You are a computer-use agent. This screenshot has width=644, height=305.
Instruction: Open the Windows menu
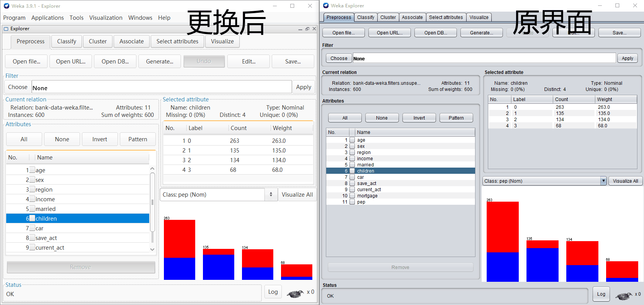tap(140, 18)
